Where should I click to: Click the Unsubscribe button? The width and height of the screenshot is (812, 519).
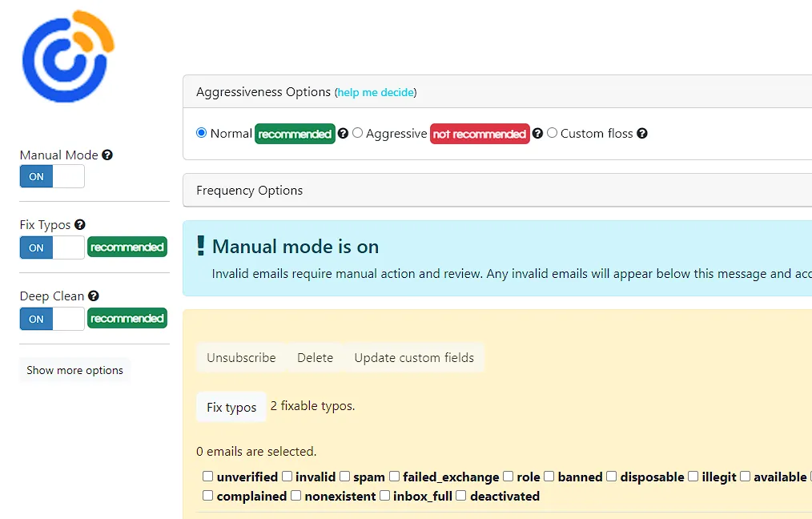241,357
